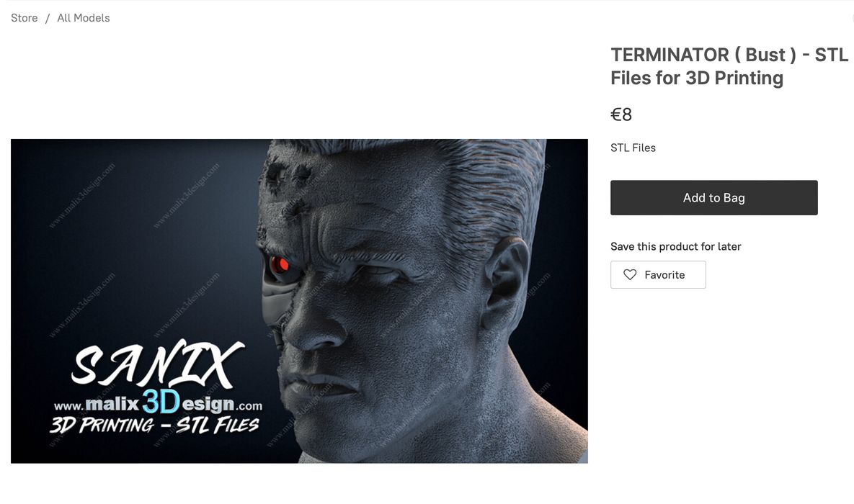Click the bust's ear in the image
The height and width of the screenshot is (504, 854).
tap(505, 283)
